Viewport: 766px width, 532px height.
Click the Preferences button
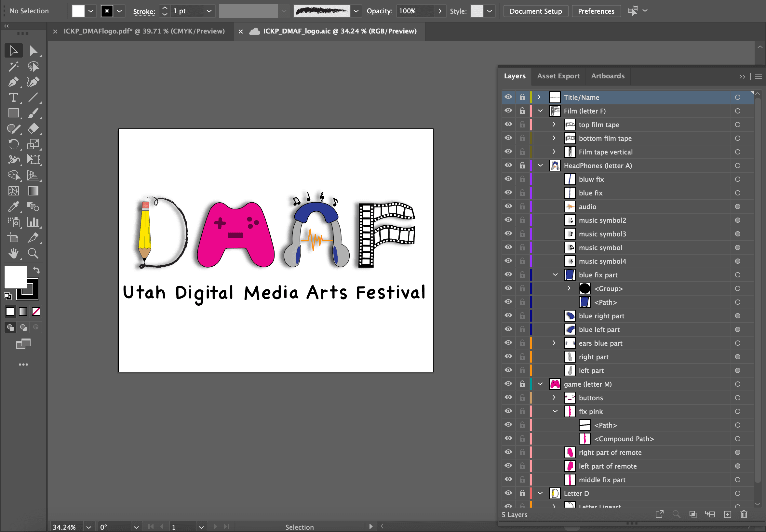click(x=596, y=11)
